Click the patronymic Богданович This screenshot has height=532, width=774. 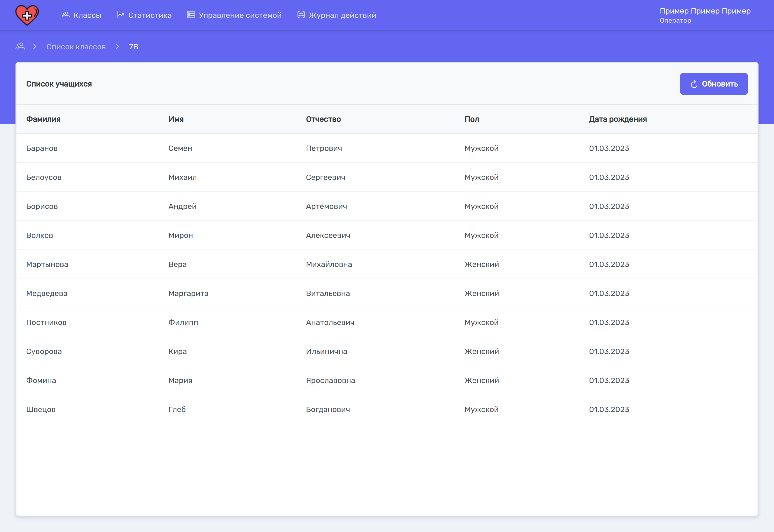click(x=328, y=409)
